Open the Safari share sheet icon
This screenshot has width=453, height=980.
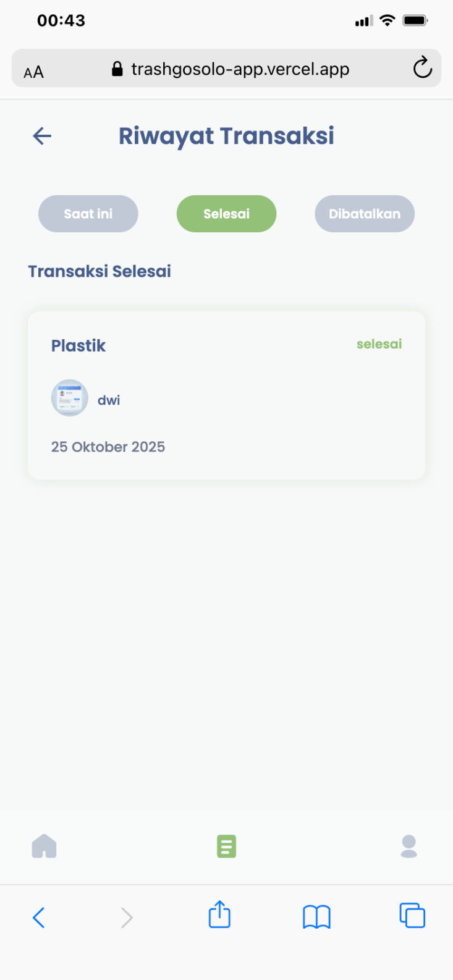[219, 915]
